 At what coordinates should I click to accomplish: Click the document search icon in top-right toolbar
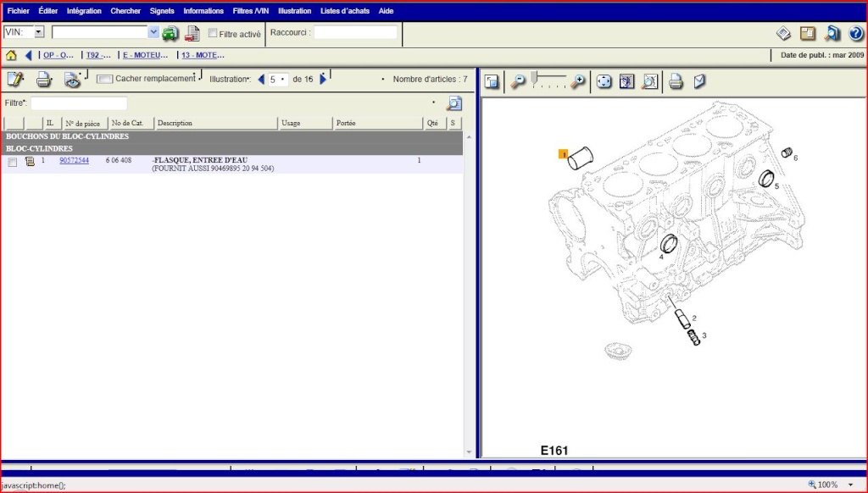point(832,34)
